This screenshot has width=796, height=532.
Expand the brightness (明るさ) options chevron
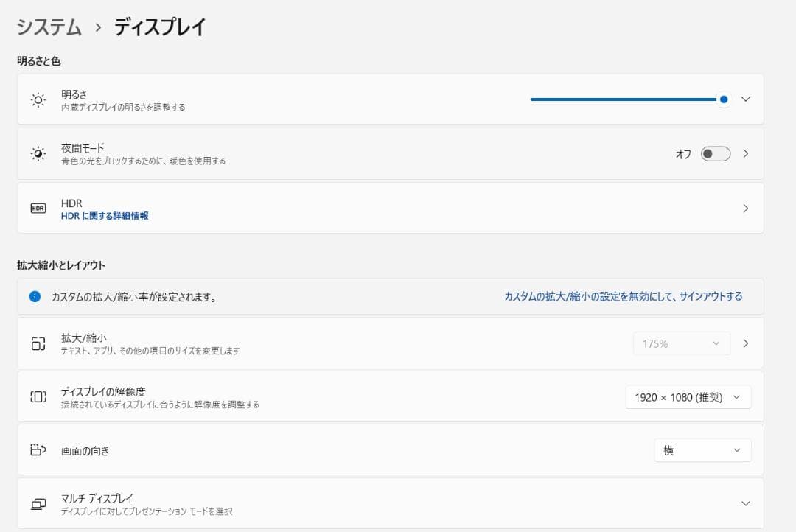(x=745, y=99)
